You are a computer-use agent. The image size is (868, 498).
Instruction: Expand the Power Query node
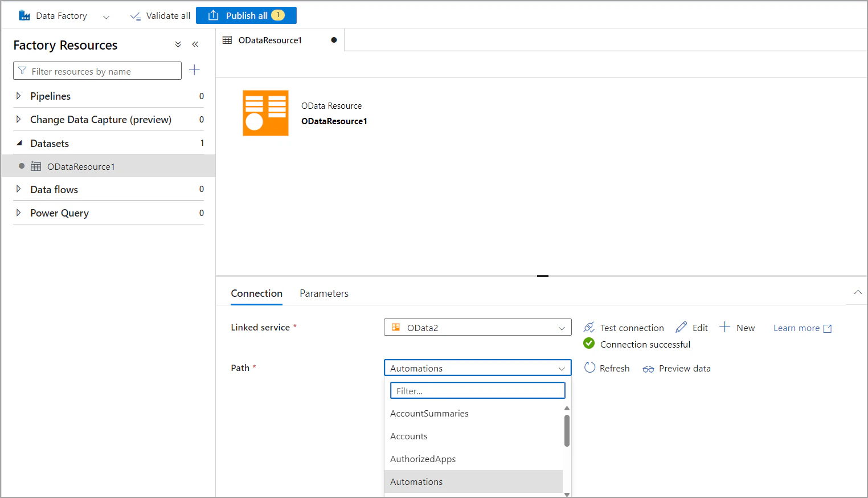point(18,213)
